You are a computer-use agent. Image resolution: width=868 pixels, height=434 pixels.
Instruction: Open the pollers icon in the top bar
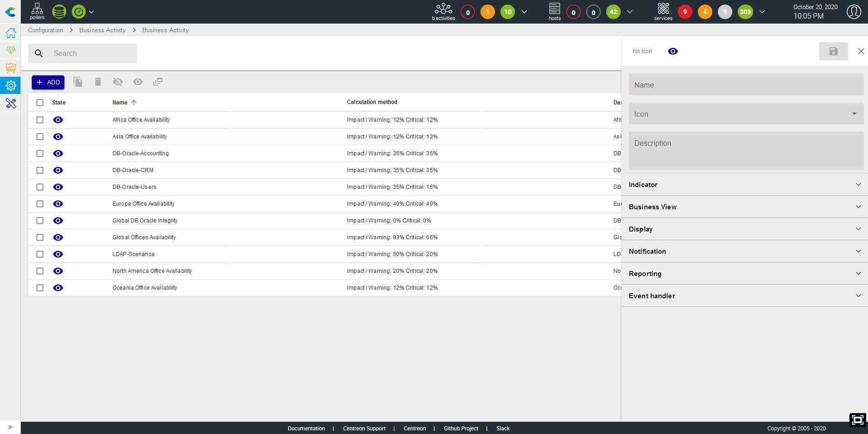tap(37, 11)
